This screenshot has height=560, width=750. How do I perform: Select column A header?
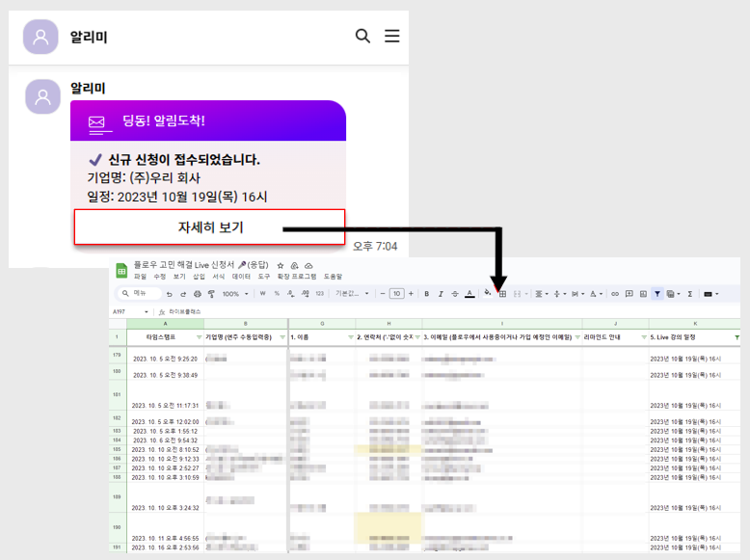166,324
